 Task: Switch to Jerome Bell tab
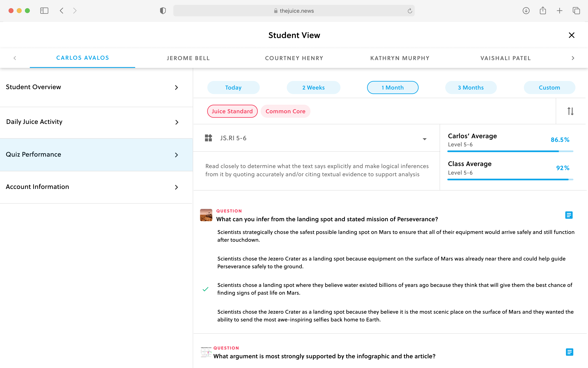pyautogui.click(x=188, y=58)
